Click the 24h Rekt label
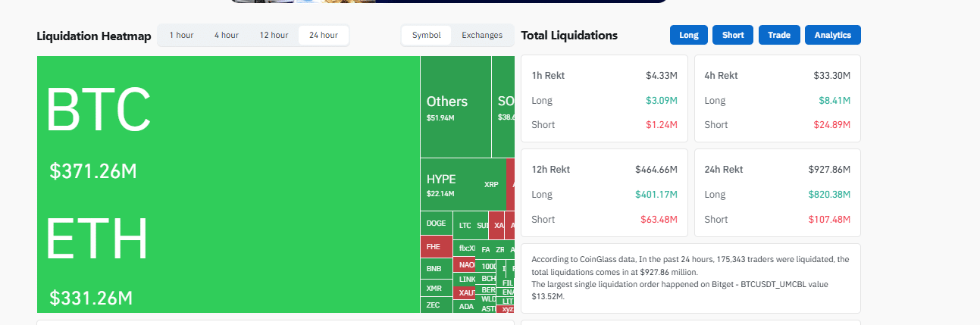Screen dimensions: 980x325 point(724,170)
